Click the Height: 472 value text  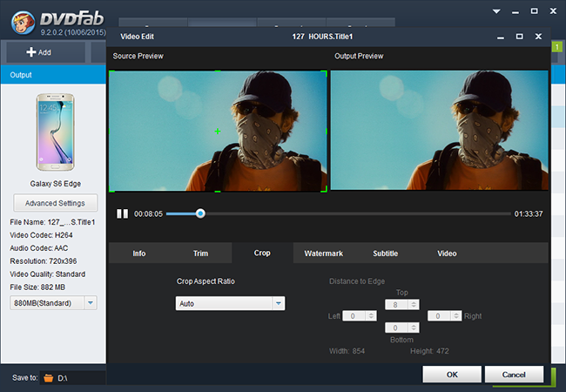click(x=429, y=351)
